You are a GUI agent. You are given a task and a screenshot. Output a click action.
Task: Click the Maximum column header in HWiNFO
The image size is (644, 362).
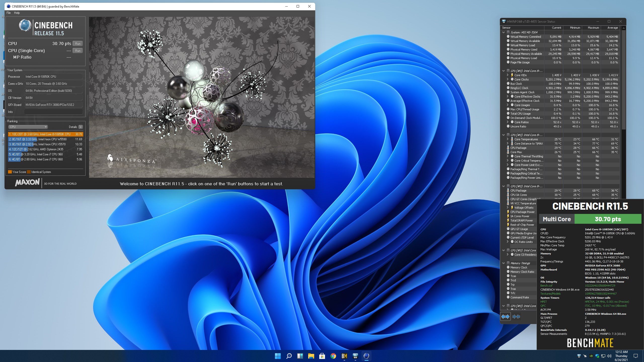click(x=591, y=28)
